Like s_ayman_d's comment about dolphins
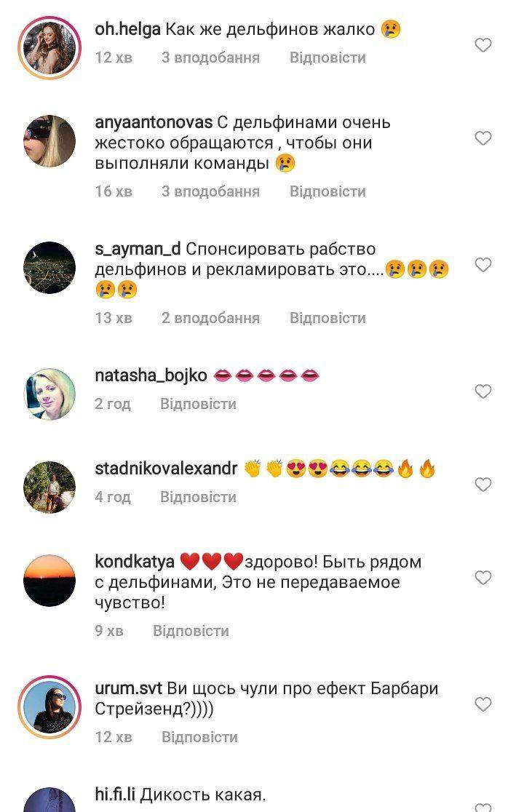524x812 pixels. (x=483, y=265)
